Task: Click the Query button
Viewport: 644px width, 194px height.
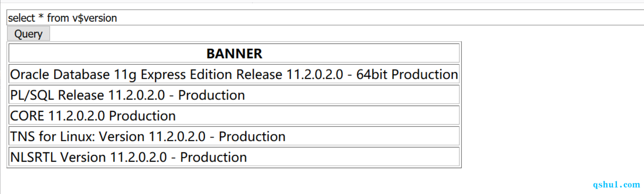Action: [28, 34]
